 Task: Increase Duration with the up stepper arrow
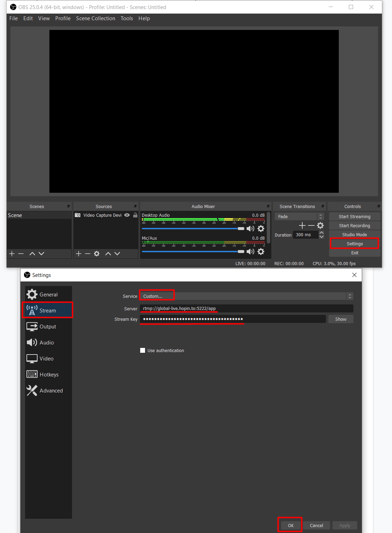click(321, 233)
